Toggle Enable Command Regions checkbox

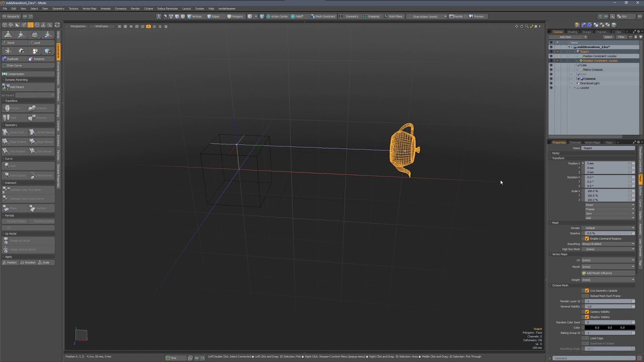pos(587,238)
